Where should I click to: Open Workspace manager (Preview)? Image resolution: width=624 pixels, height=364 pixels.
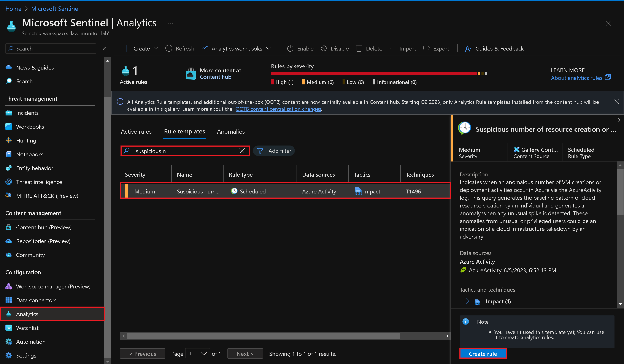[53, 286]
